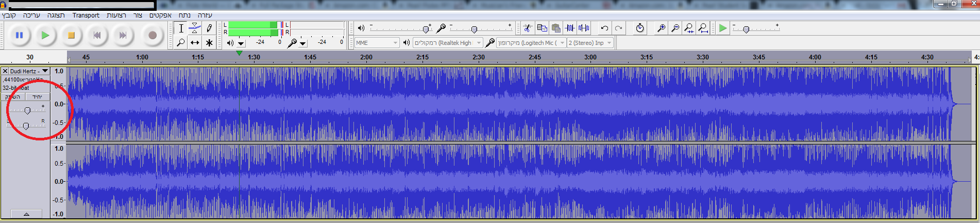Toggle the יחיד (Solo) track button
980x223 pixels.
[38, 97]
